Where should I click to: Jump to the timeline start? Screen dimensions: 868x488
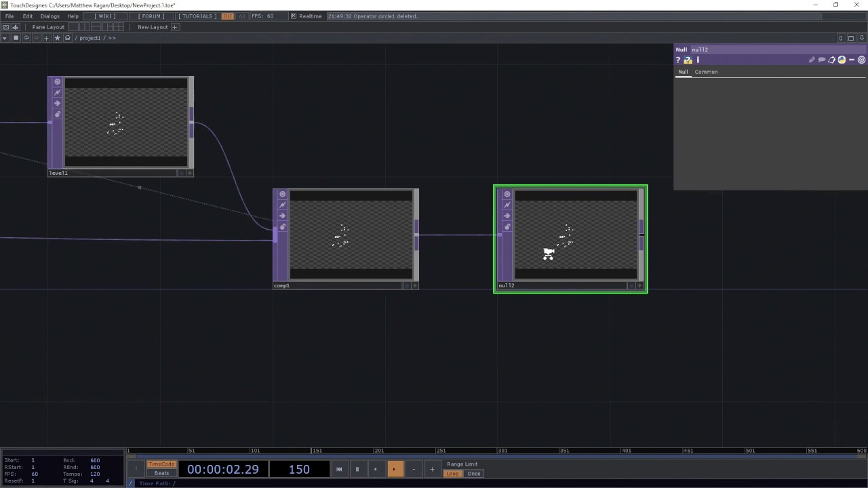pyautogui.click(x=339, y=469)
